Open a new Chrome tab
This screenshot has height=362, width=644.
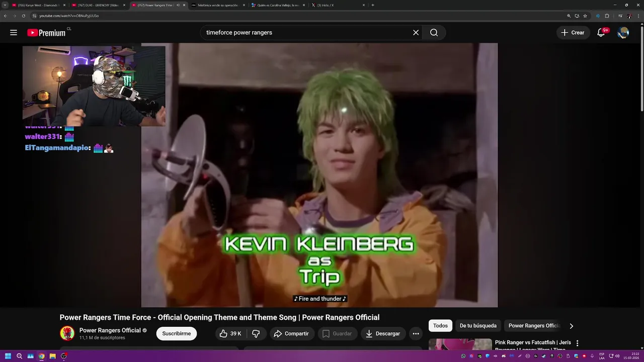pos(372,5)
